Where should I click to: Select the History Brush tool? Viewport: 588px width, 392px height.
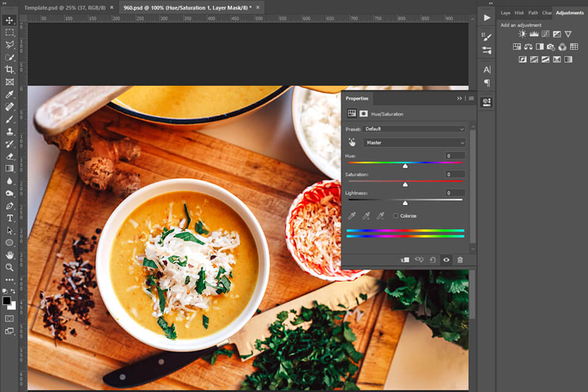(9, 144)
